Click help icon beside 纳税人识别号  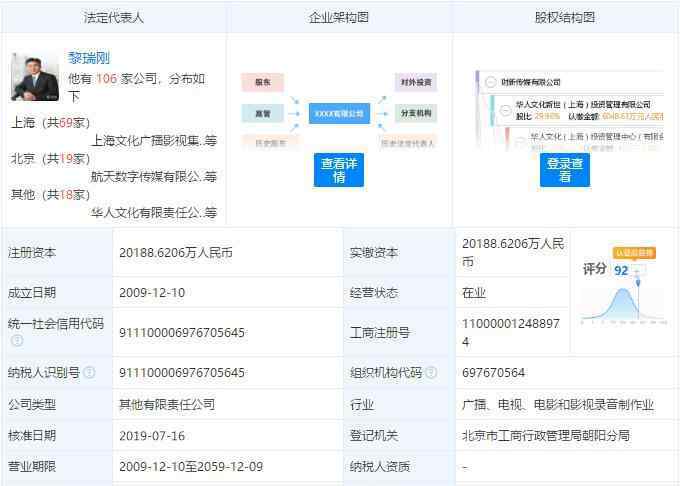tap(89, 373)
